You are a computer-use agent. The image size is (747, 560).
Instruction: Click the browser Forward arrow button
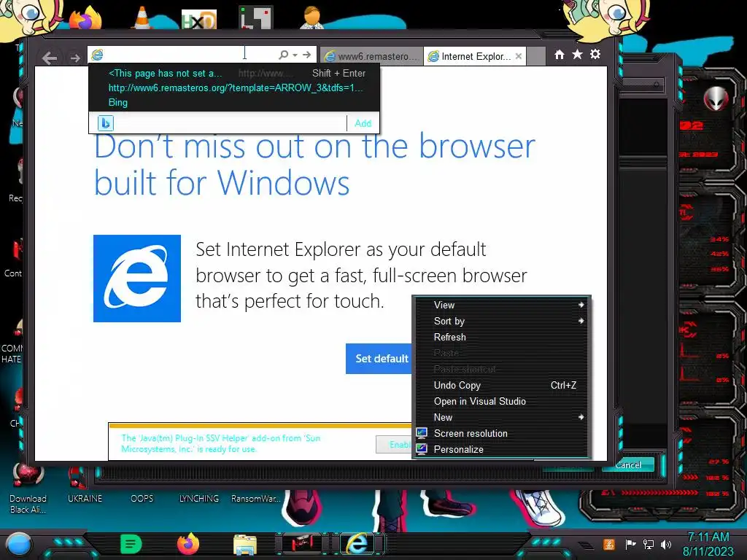75,58
